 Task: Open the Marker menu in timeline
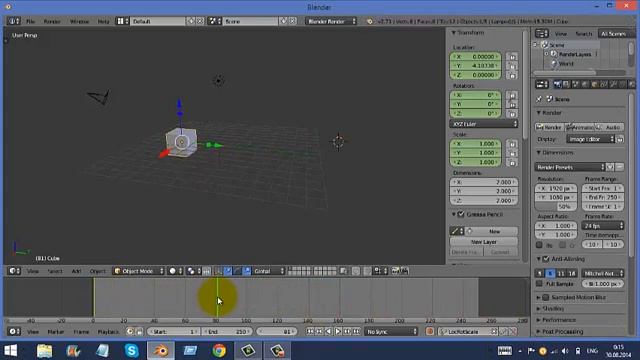pyautogui.click(x=56, y=332)
